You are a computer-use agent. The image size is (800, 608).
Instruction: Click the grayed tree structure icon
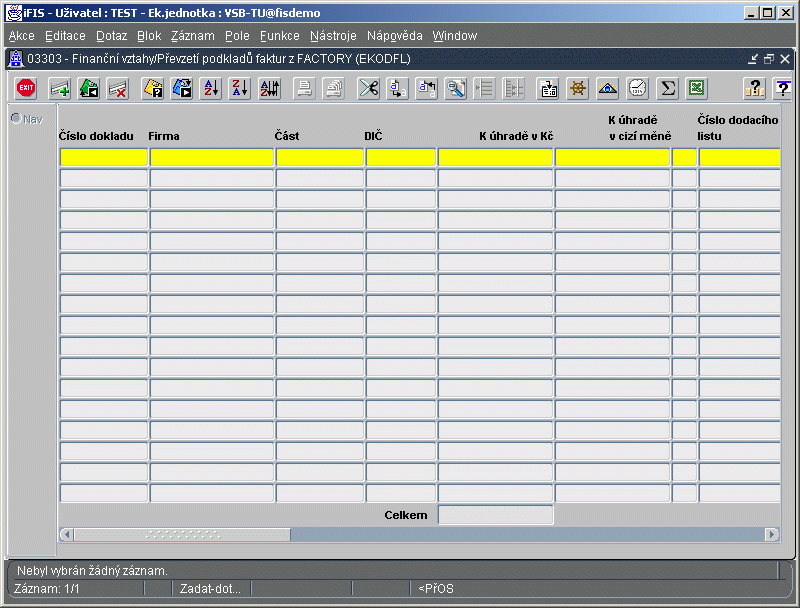pyautogui.click(x=513, y=88)
